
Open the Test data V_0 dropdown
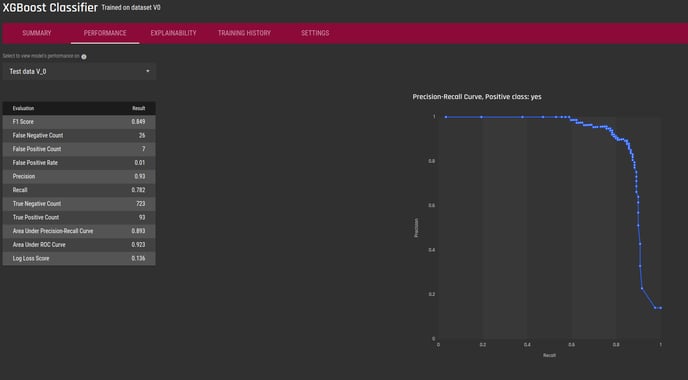(x=79, y=71)
